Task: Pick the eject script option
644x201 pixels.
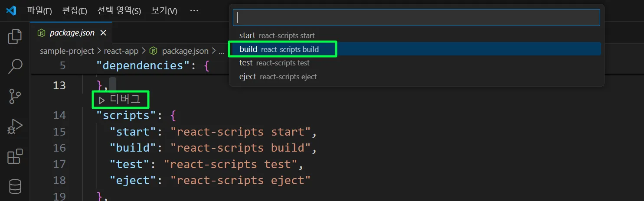Action: tap(278, 77)
